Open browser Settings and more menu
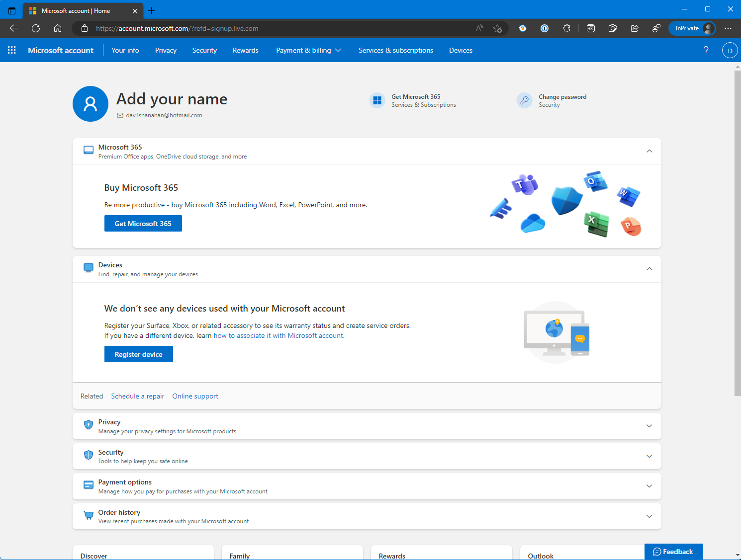This screenshot has height=560, width=741. coord(728,28)
